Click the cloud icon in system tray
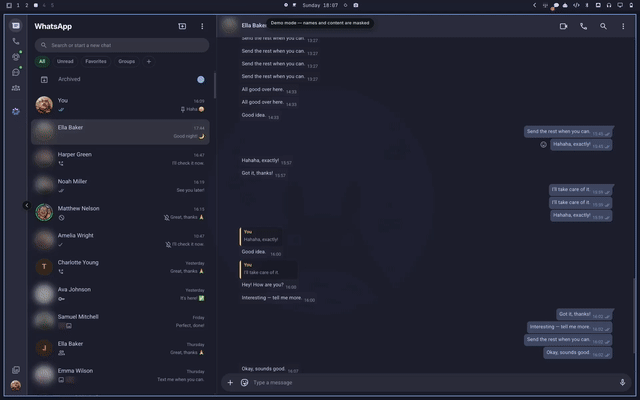The width and height of the screenshot is (640, 400). pos(565,5)
